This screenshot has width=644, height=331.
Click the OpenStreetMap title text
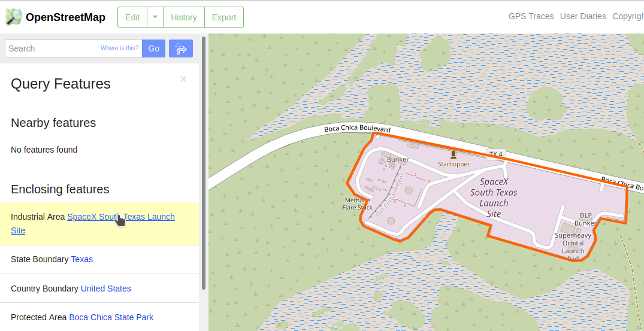(65, 17)
